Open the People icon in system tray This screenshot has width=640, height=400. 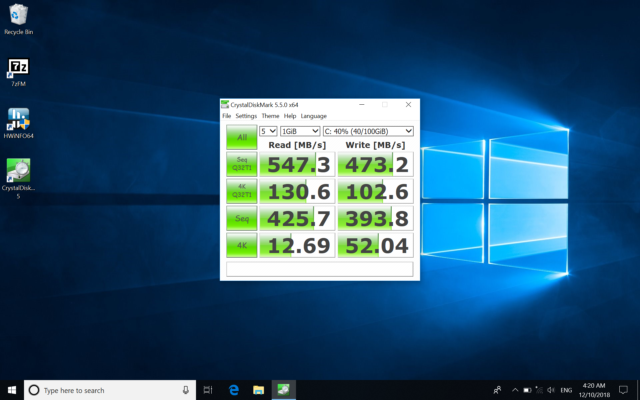point(497,390)
